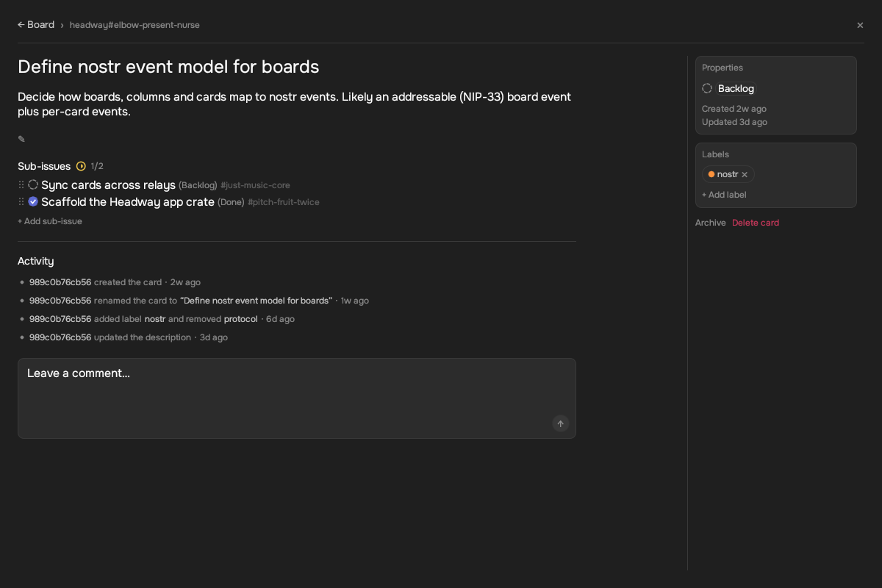Screen dimensions: 882x588
Task: Click the #pitch-fruit-twice reference
Action: tap(284, 202)
